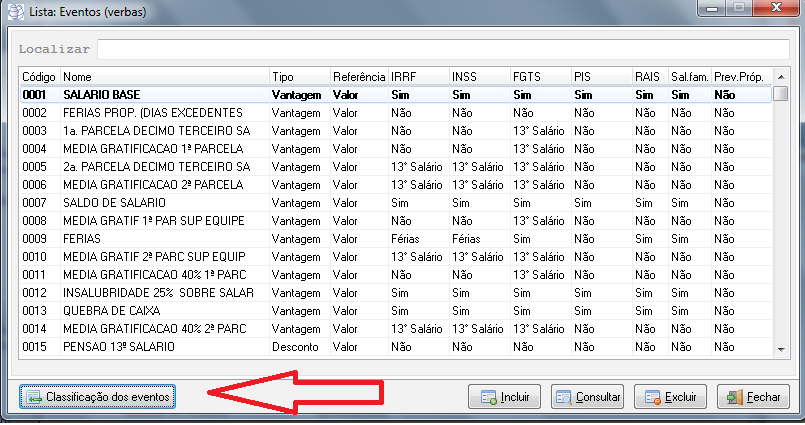The width and height of the screenshot is (805, 425).
Task: Sort by the Código column header
Action: click(39, 76)
